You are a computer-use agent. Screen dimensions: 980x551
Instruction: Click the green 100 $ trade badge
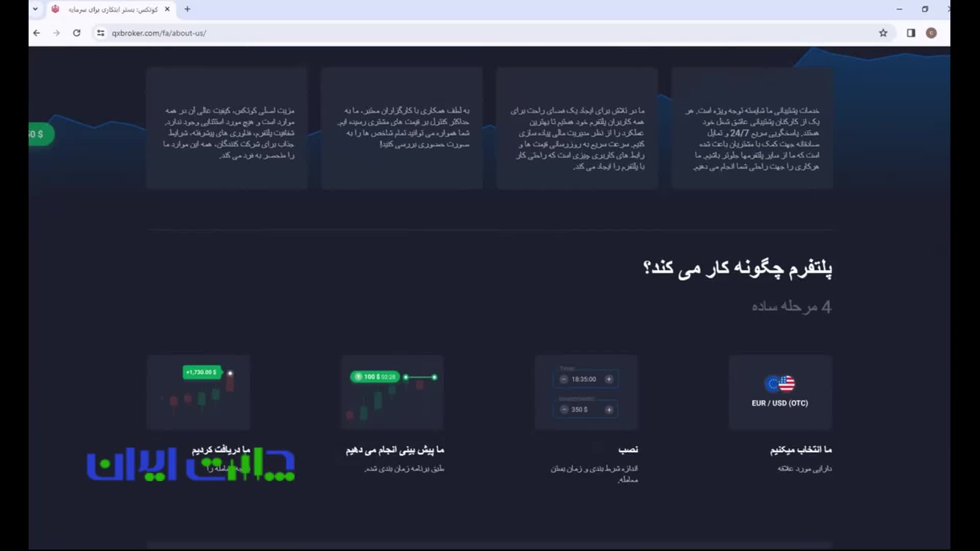pos(375,377)
